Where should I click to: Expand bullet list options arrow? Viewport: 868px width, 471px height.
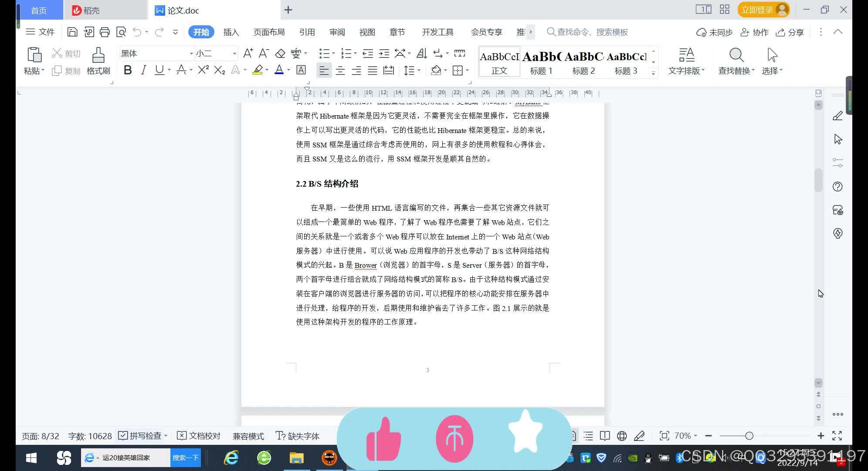click(333, 54)
